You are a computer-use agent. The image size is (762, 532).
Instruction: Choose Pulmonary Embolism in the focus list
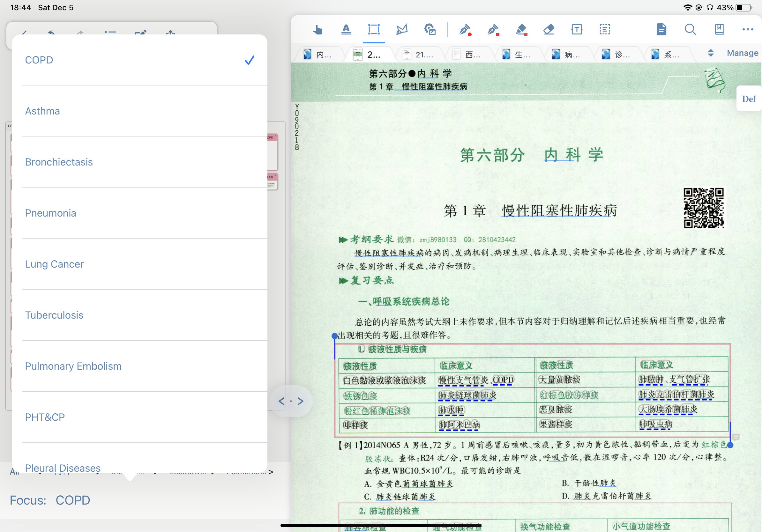[x=140, y=366]
